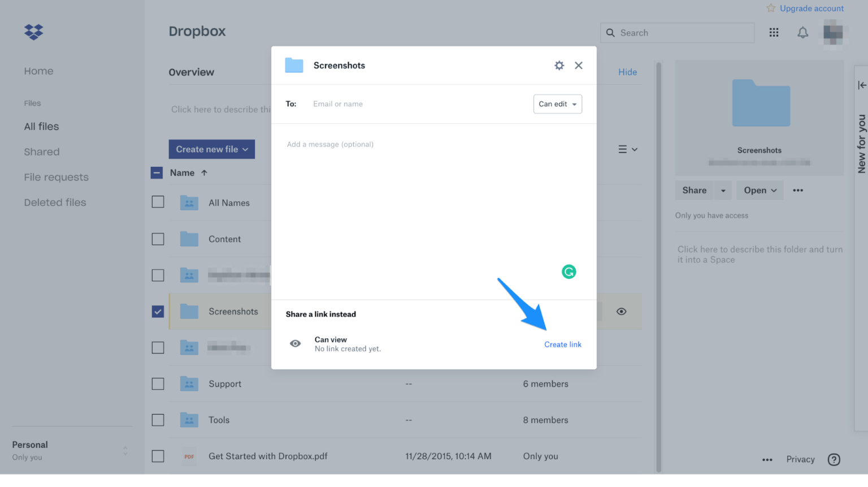
Task: Open the Privacy link
Action: [x=801, y=459]
